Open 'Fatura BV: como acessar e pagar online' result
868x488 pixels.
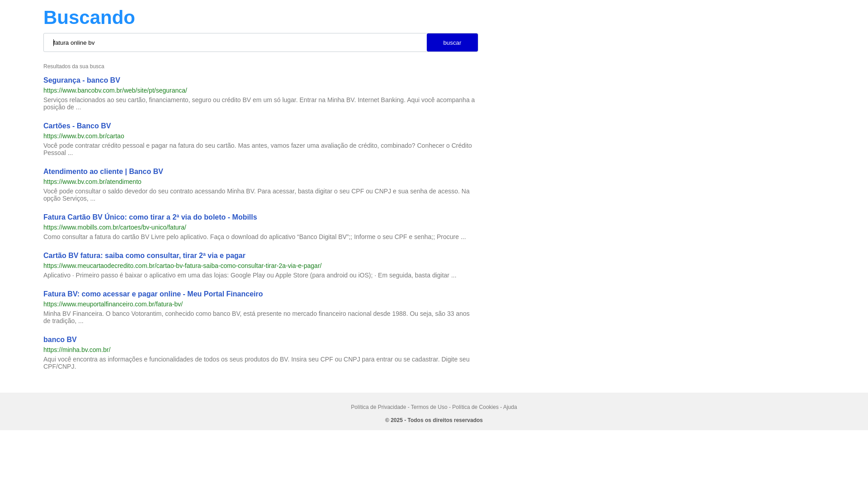(153, 294)
